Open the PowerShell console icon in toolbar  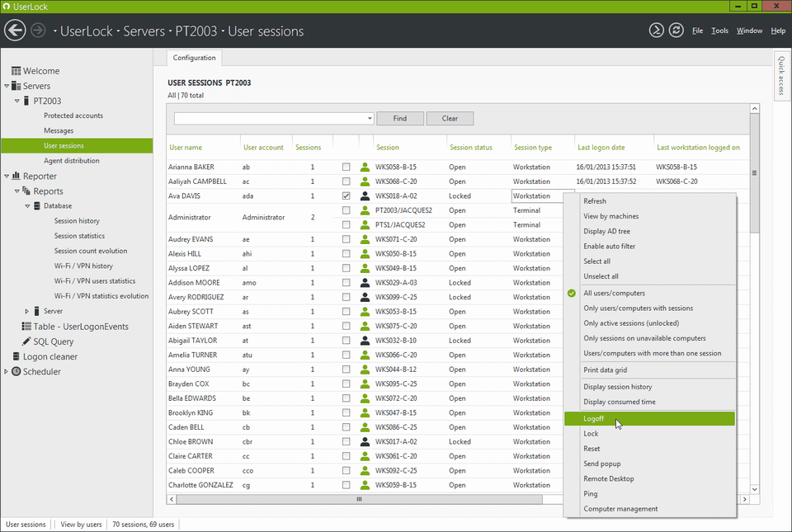point(656,30)
